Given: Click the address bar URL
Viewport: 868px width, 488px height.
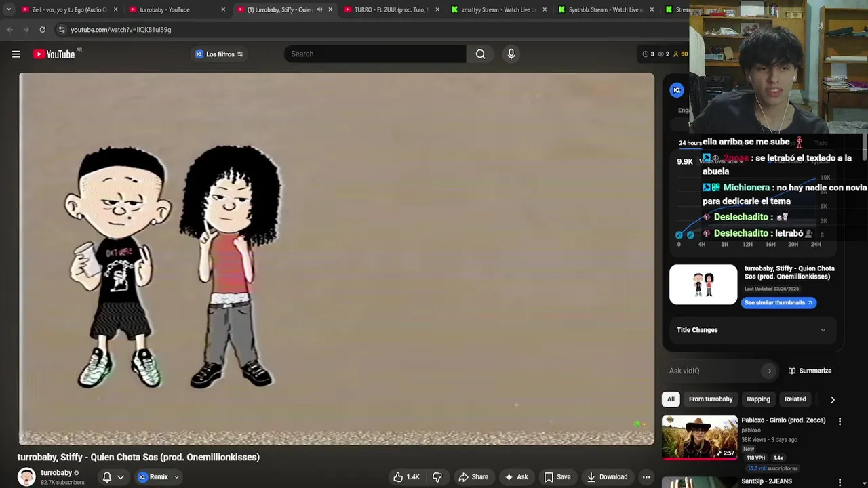Looking at the screenshot, I should [121, 30].
